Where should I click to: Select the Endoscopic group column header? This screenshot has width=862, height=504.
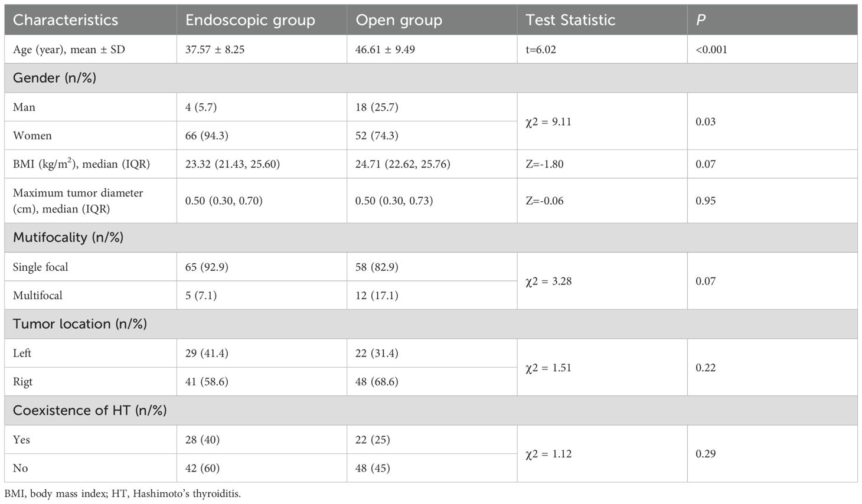point(262,19)
